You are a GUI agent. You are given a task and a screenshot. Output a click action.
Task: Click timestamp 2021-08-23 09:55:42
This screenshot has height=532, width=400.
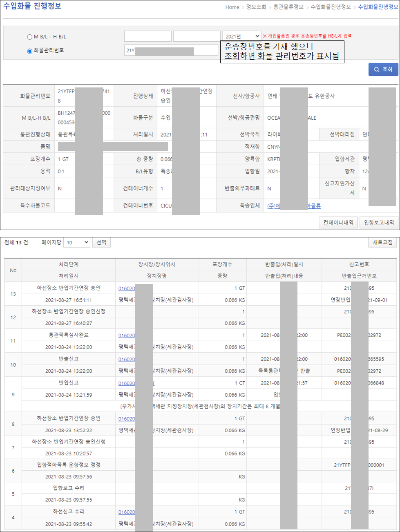click(69, 524)
